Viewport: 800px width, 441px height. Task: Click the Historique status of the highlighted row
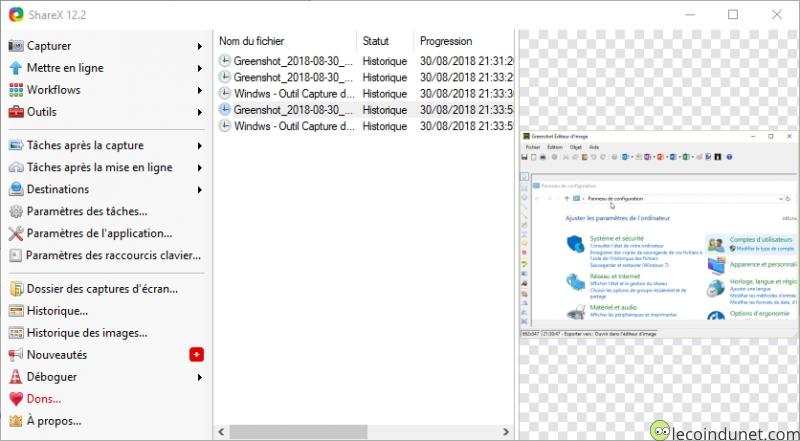pyautogui.click(x=385, y=110)
